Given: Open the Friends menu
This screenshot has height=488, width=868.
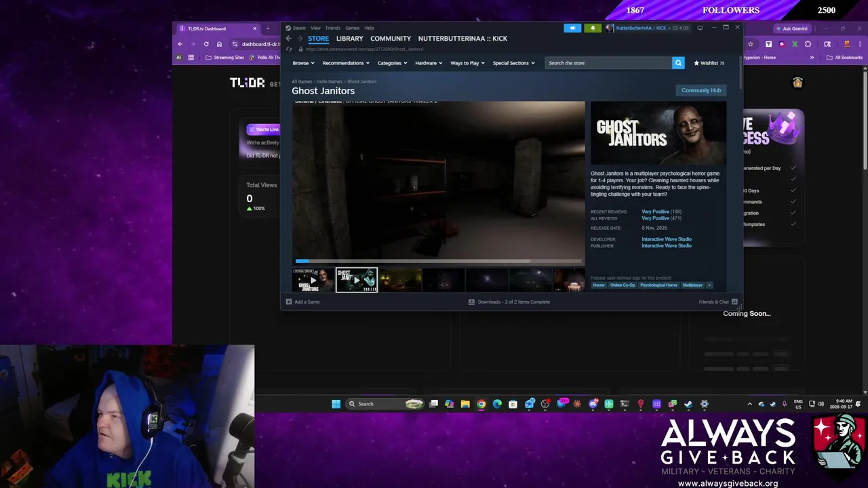Looking at the screenshot, I should [x=333, y=28].
